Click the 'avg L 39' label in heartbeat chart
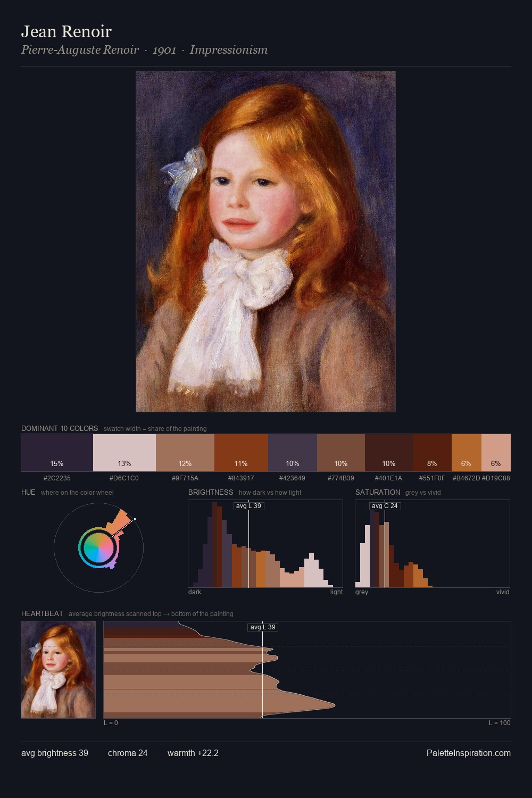Image resolution: width=532 pixels, height=798 pixels. click(263, 627)
